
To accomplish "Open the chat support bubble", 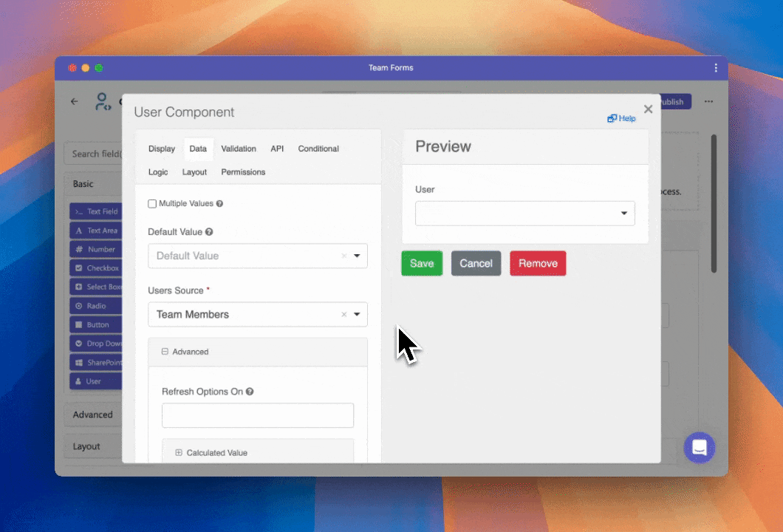I will click(699, 448).
